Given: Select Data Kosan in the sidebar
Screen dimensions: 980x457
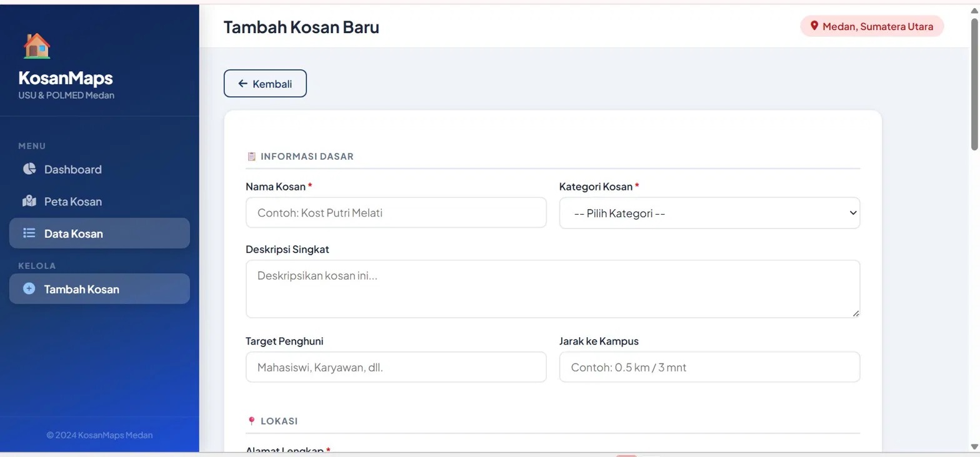Looking at the screenshot, I should coord(99,233).
